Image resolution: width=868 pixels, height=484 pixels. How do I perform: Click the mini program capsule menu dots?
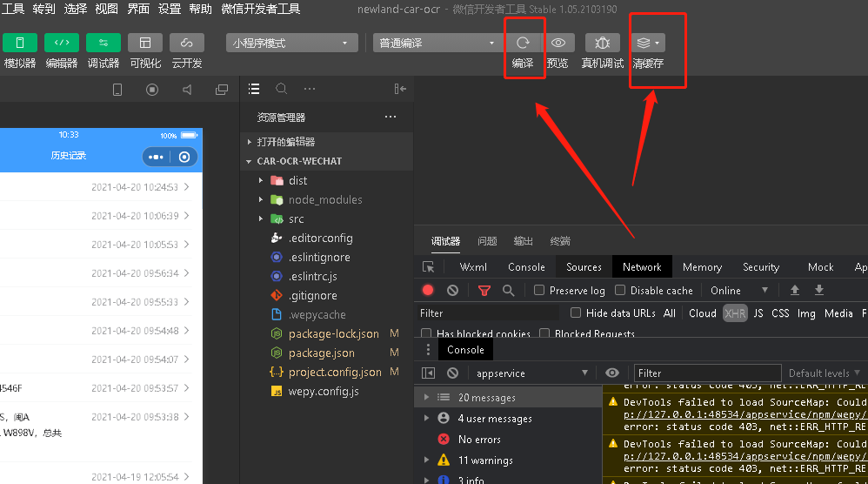tap(156, 158)
